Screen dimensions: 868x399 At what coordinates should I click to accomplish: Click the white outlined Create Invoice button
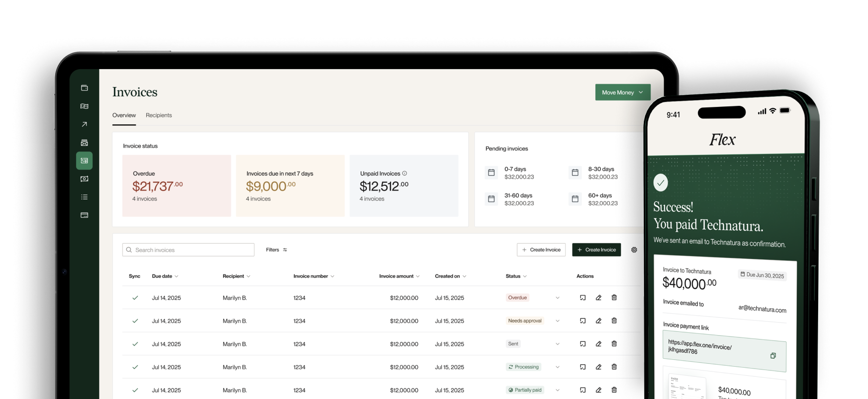pos(541,250)
